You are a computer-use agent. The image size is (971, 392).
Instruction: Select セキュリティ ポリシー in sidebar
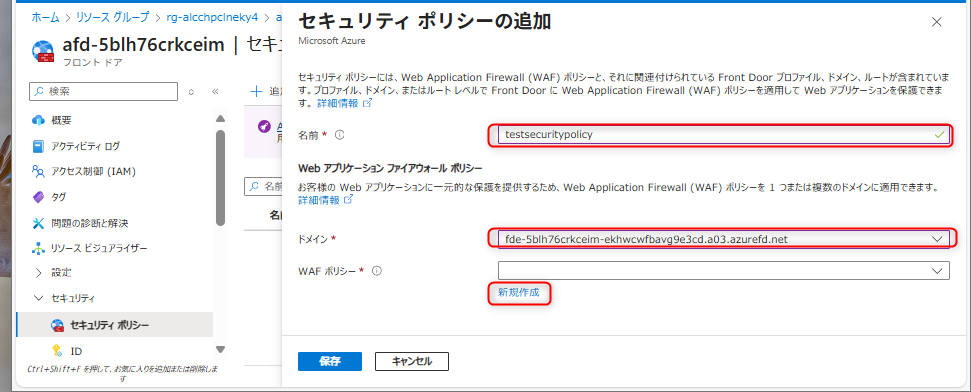(x=115, y=325)
